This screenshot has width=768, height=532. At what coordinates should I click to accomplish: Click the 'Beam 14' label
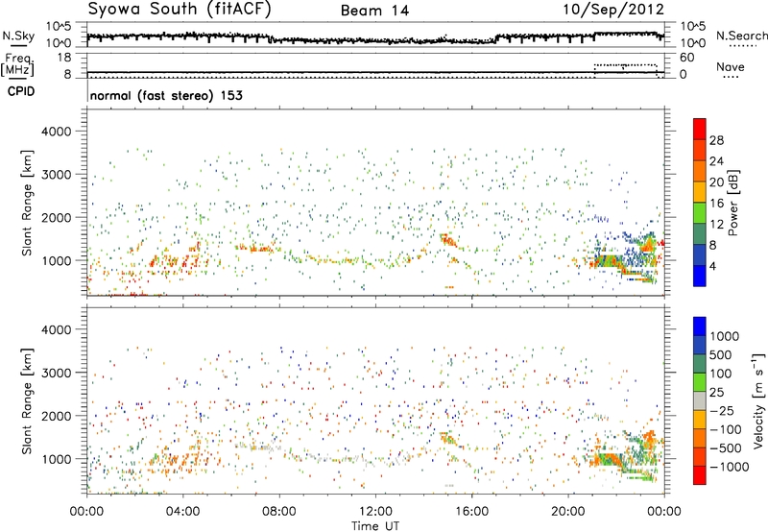pyautogui.click(x=375, y=11)
